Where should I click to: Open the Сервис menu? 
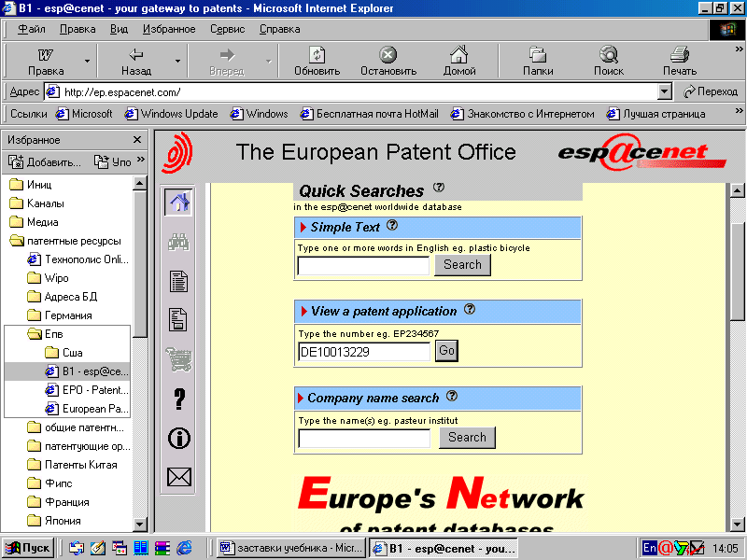point(228,29)
